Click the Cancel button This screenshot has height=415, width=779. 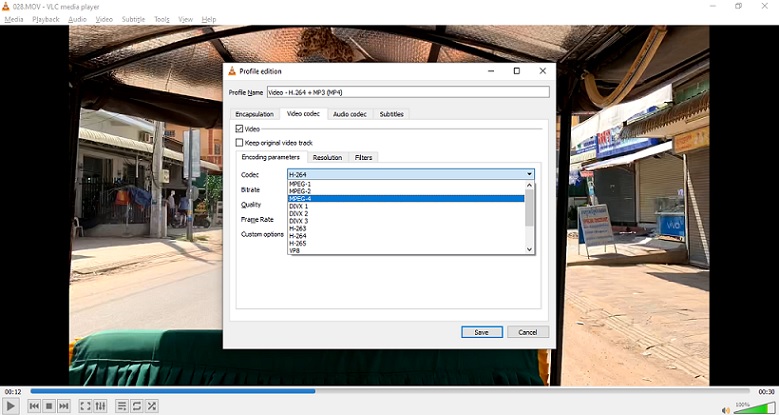528,332
